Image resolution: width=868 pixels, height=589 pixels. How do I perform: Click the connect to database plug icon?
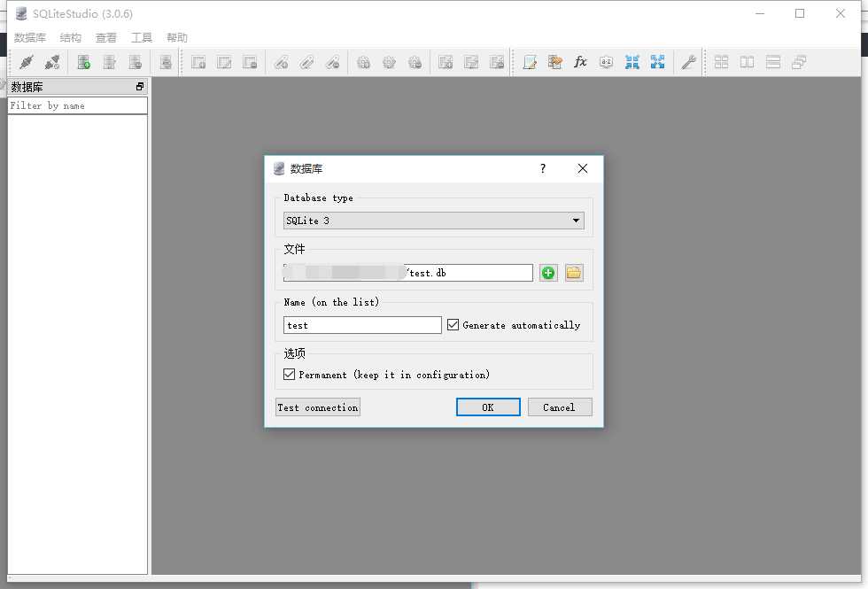(26, 62)
